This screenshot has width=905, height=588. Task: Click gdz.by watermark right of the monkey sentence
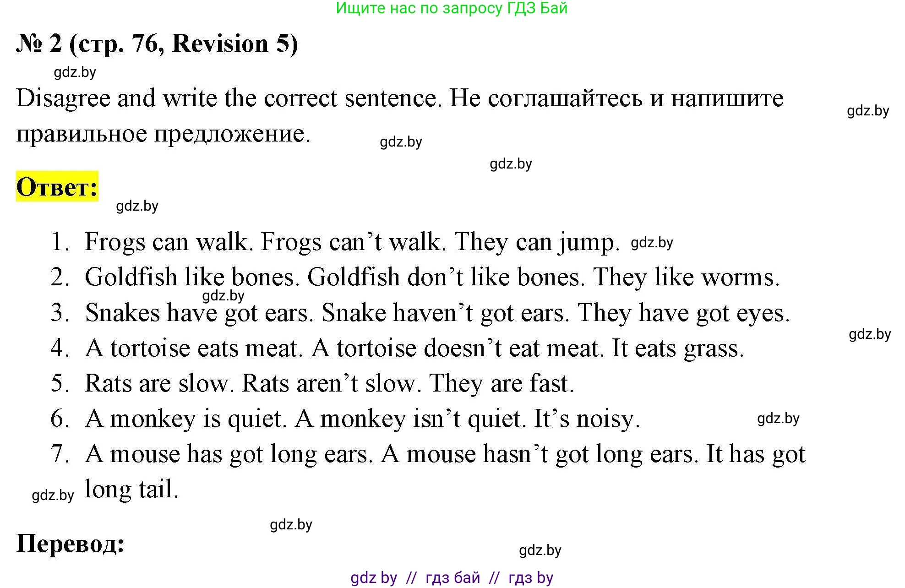778,419
